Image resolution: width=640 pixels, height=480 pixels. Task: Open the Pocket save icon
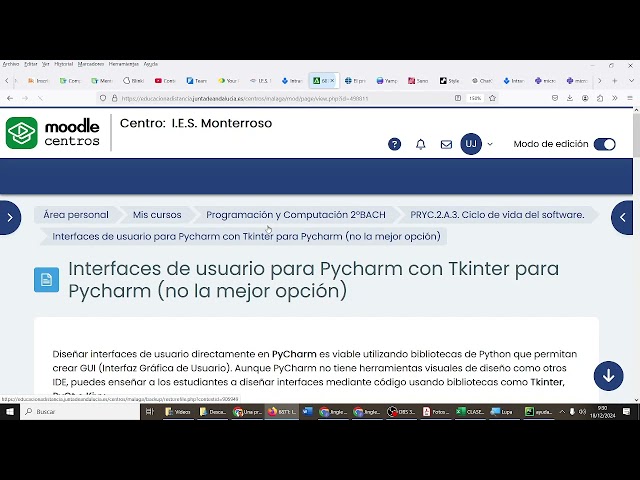tap(555, 98)
